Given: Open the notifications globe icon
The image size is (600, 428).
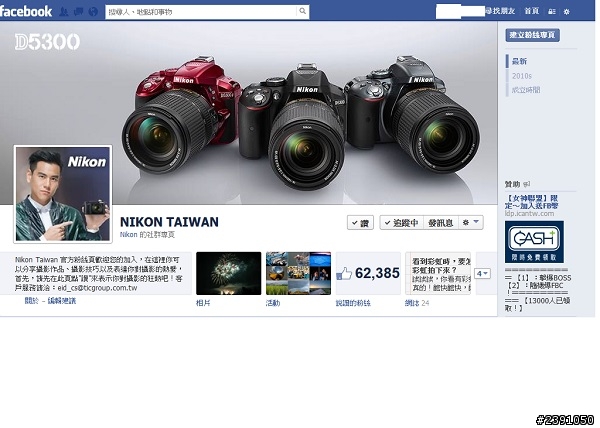Looking at the screenshot, I should tap(93, 12).
